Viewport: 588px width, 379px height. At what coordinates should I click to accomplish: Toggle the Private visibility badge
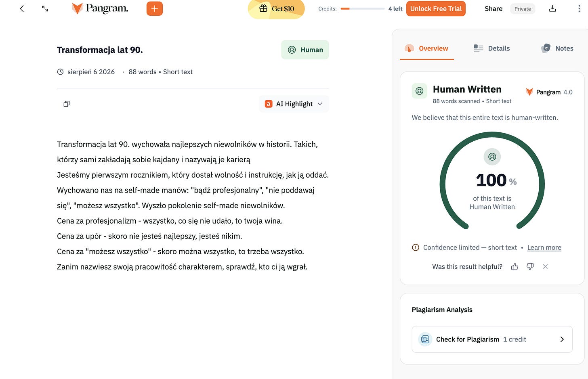point(523,9)
